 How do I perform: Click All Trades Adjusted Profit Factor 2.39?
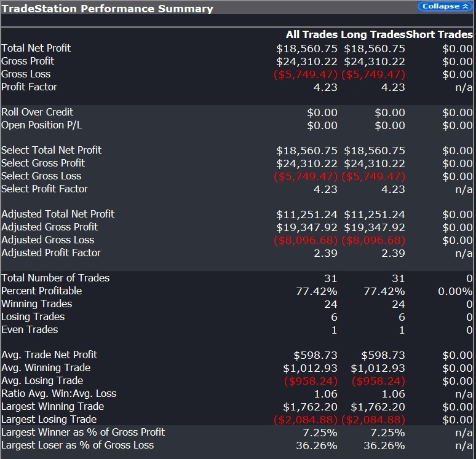click(x=326, y=253)
